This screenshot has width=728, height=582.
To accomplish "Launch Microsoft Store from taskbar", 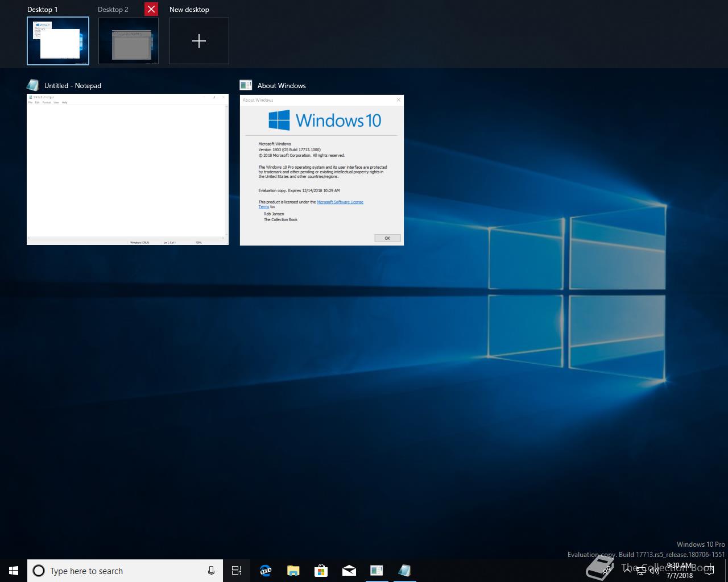I will click(321, 571).
